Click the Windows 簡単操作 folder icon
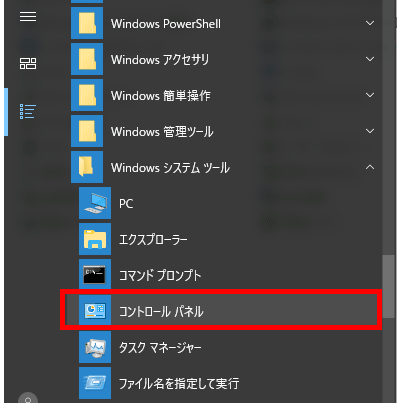Viewport: 398px width, 403px height. 87,96
